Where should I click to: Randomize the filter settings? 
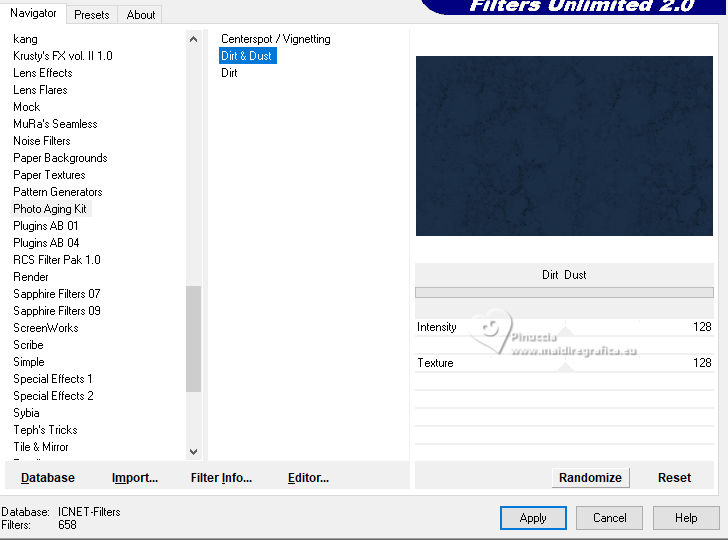[x=590, y=478]
